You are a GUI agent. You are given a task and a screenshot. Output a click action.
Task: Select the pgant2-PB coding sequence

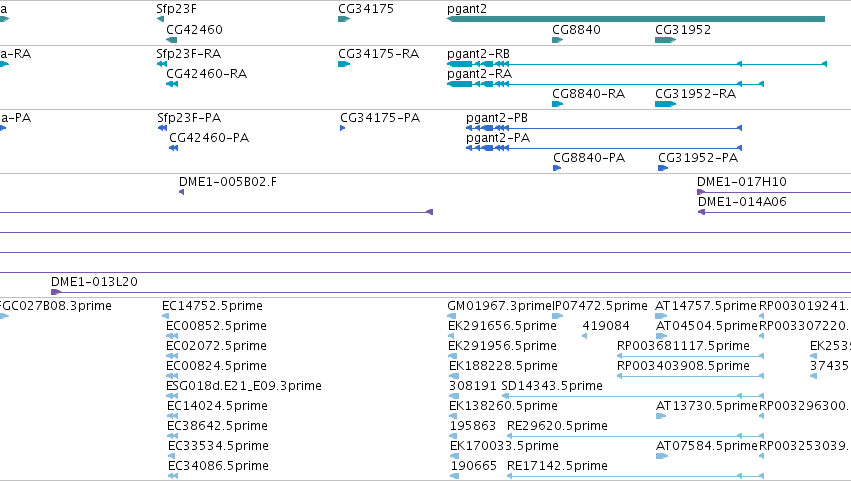point(604,128)
